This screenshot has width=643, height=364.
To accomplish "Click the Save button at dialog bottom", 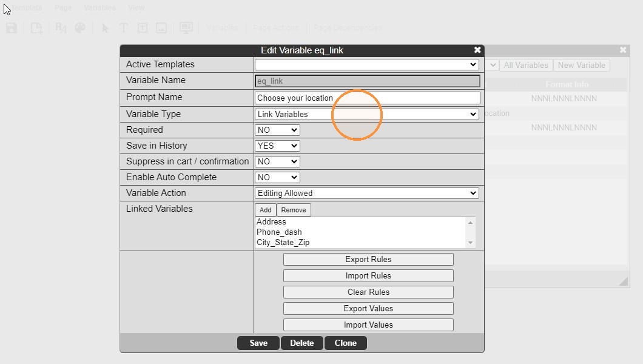I will pos(258,343).
